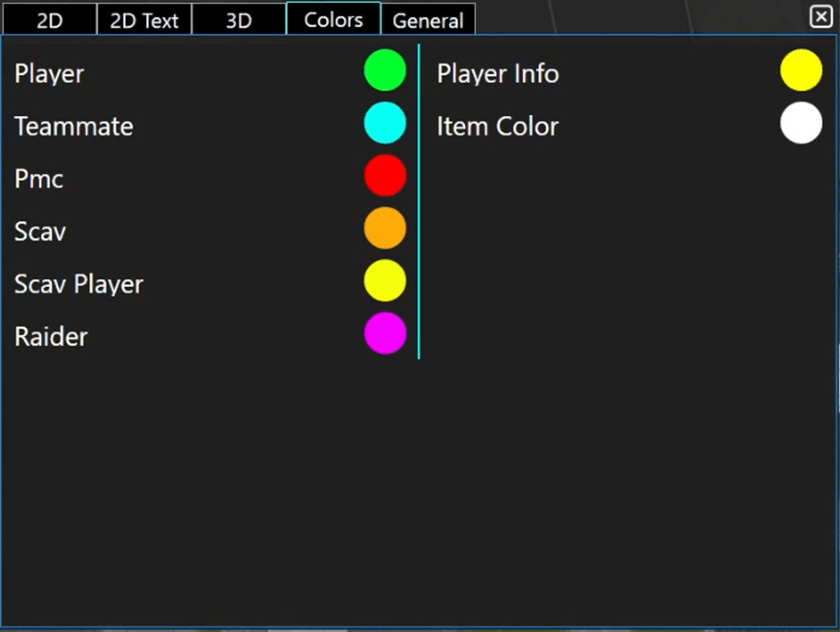The image size is (840, 632).
Task: Open the red Pmc color picker
Action: click(x=384, y=175)
